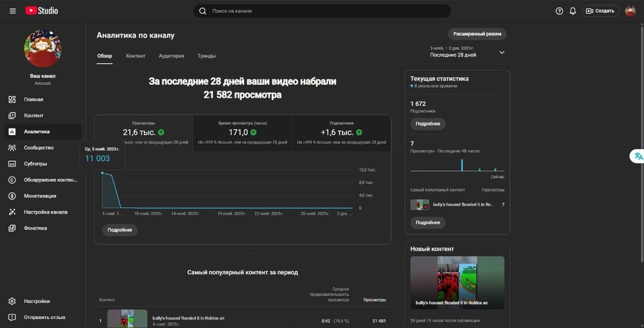Image resolution: width=644 pixels, height=328 pixels.
Task: Click the page vertical scrollbar
Action: pyautogui.click(x=641, y=143)
